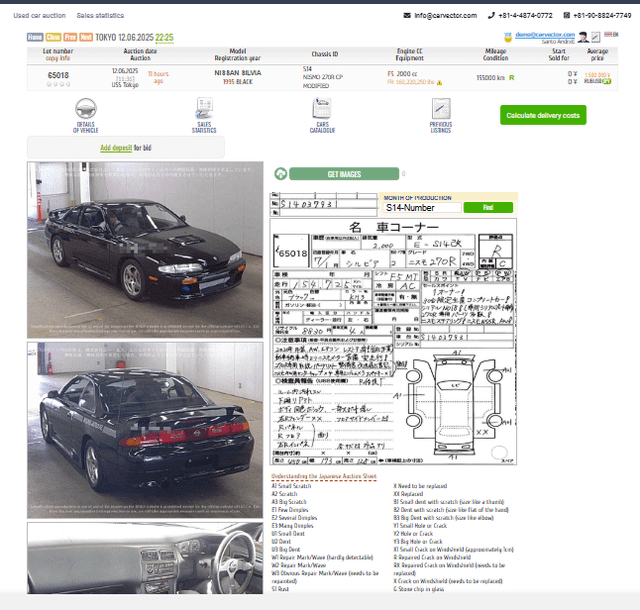
Task: Open the rear view car photo
Action: [145, 430]
